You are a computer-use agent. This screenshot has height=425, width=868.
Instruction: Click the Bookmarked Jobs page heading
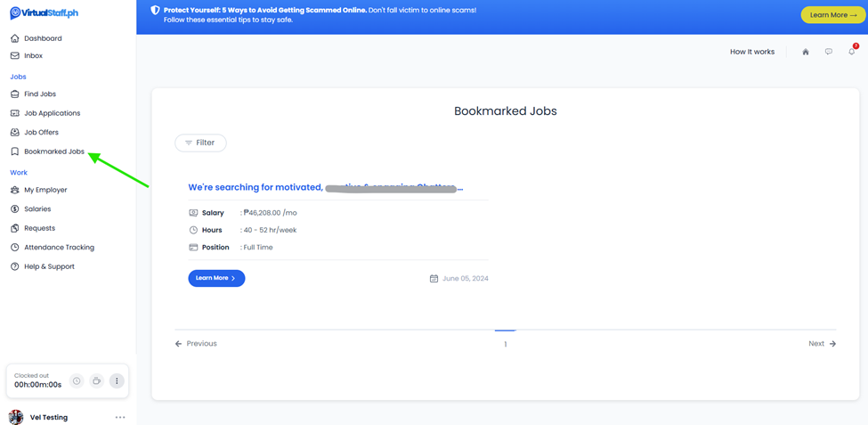pyautogui.click(x=506, y=110)
